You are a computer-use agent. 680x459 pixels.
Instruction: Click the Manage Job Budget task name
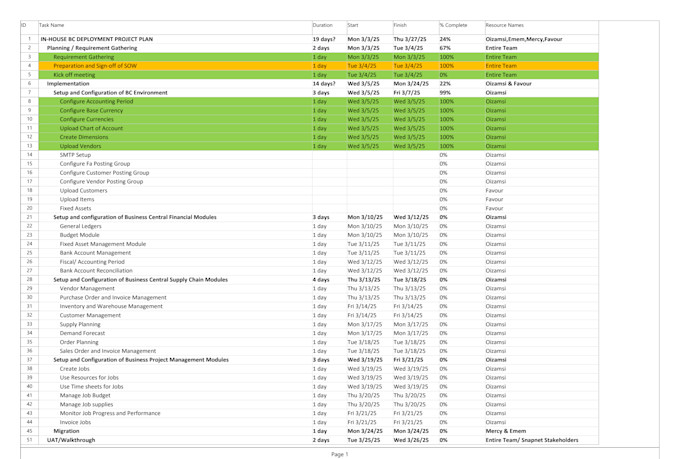point(85,396)
